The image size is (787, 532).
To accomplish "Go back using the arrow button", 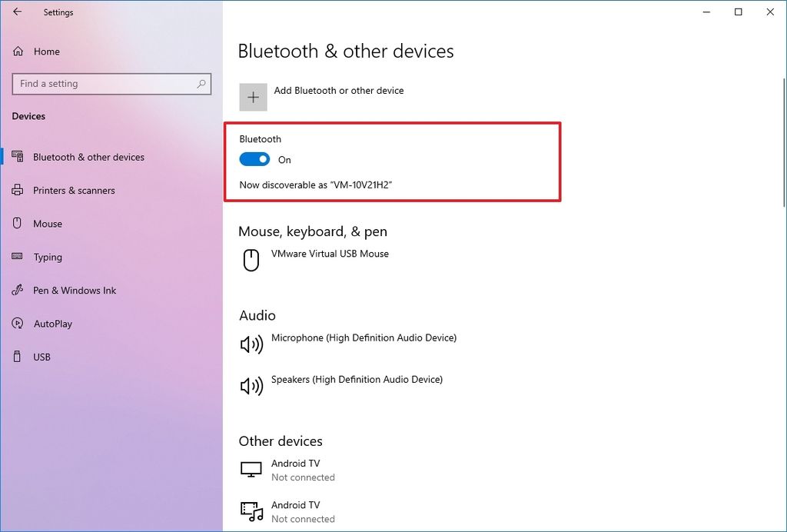I will point(17,12).
